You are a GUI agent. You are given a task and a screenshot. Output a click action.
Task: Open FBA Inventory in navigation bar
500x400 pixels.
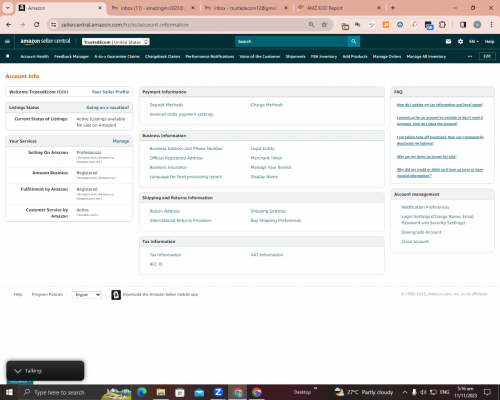coord(324,57)
